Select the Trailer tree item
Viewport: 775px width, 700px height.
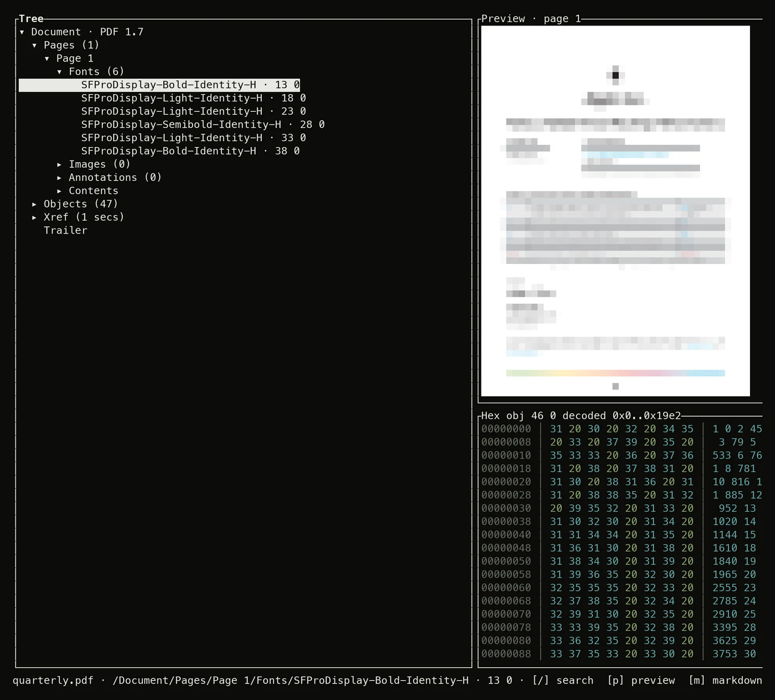tap(65, 230)
